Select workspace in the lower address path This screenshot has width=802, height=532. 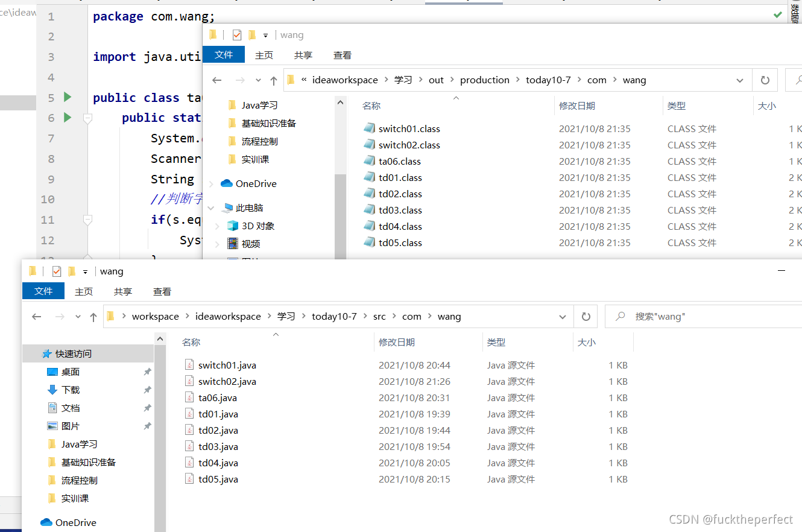[156, 317]
